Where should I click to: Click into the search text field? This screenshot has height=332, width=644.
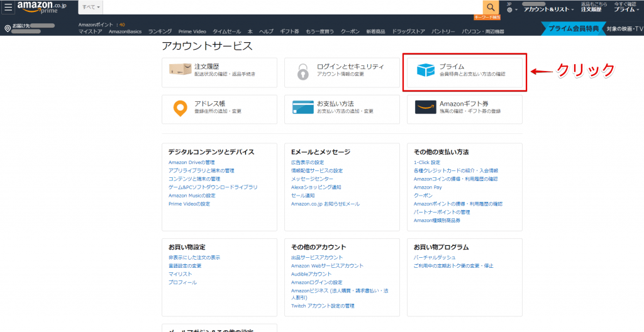click(x=292, y=8)
